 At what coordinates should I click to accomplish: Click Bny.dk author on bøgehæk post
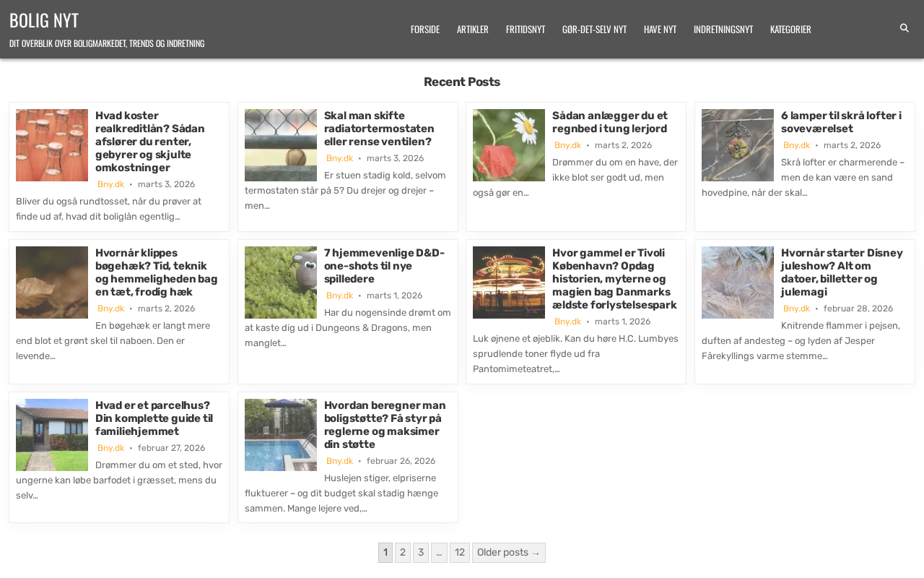(x=110, y=309)
